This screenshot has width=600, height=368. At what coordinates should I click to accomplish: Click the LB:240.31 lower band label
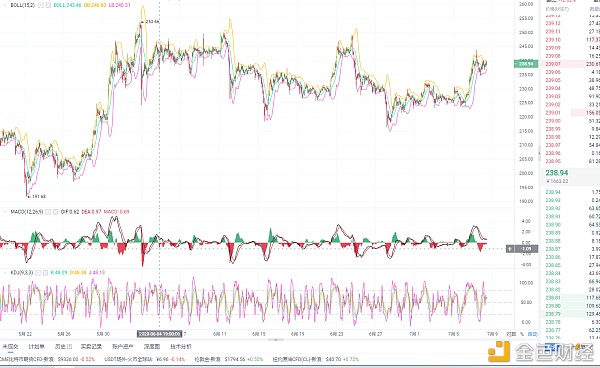tap(119, 5)
